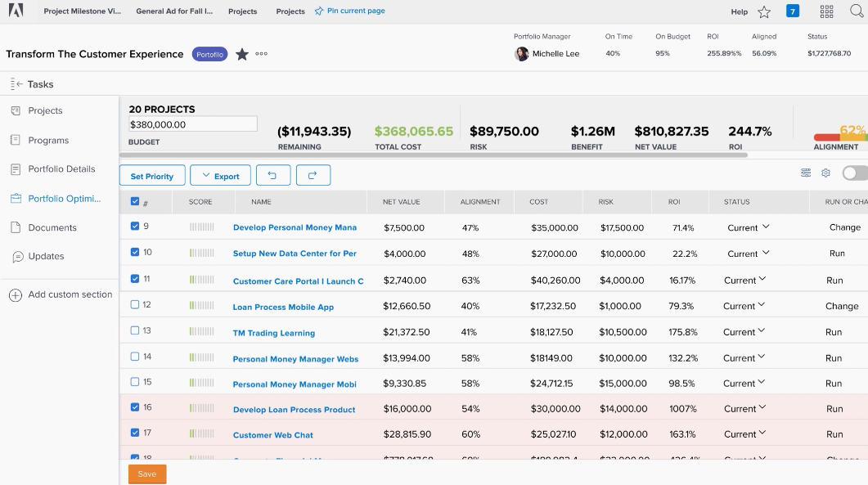This screenshot has height=485, width=868.
Task: Open Portfolio Details in the sidebar
Action: coord(61,169)
